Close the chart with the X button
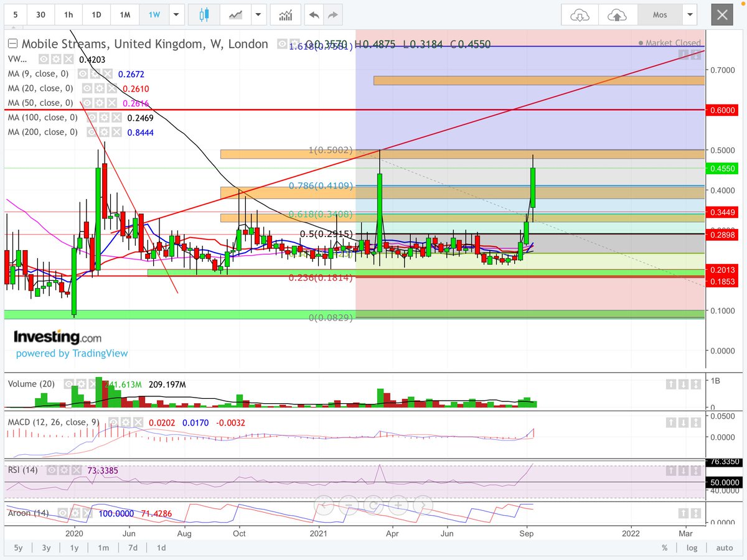Screen dimensions: 747x560 pos(722,14)
